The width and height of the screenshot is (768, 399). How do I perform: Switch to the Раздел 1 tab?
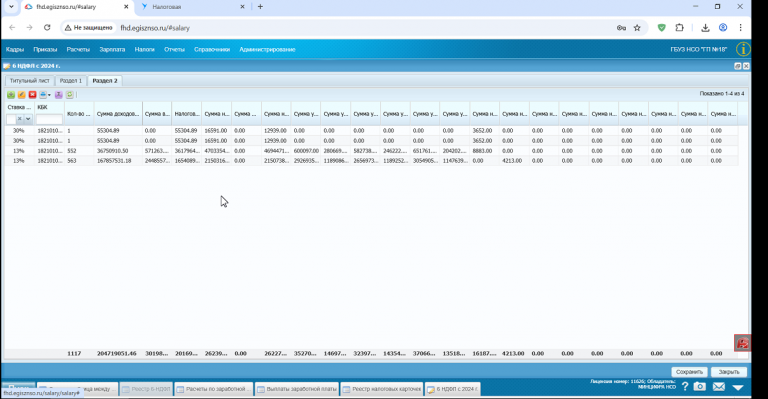click(x=71, y=81)
